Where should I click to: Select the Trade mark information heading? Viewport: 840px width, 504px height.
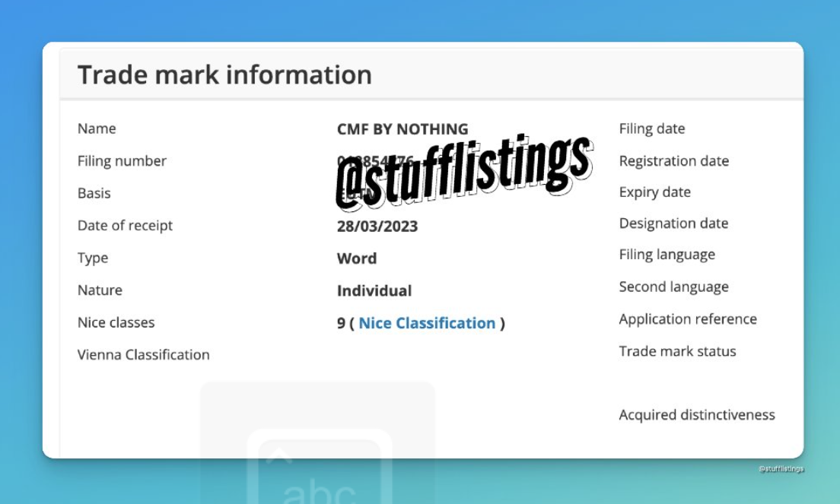224,74
